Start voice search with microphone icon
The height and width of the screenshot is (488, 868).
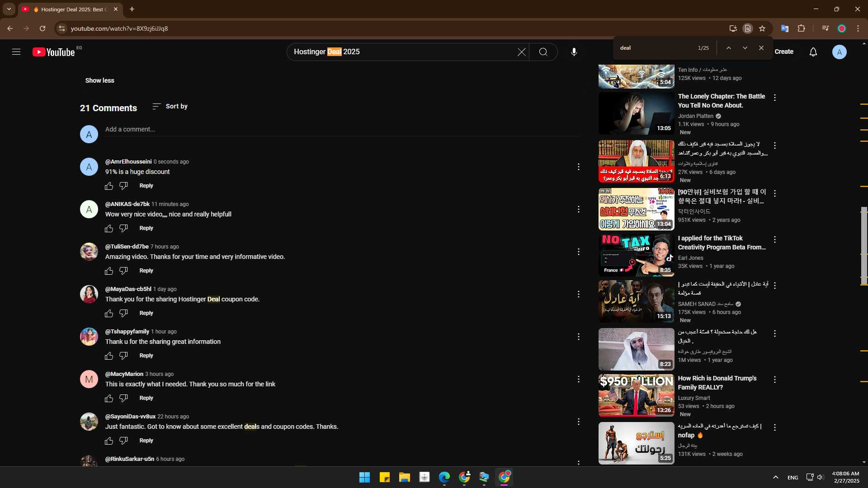tap(574, 52)
